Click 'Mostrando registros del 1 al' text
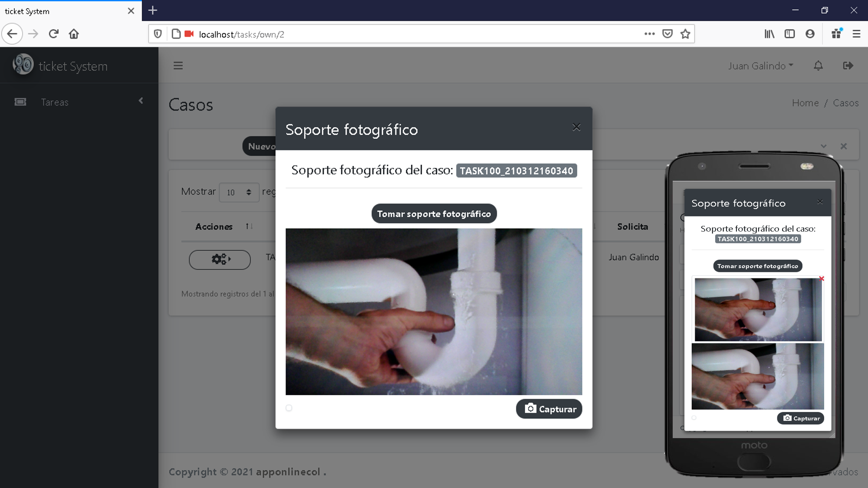The height and width of the screenshot is (488, 868). [228, 294]
